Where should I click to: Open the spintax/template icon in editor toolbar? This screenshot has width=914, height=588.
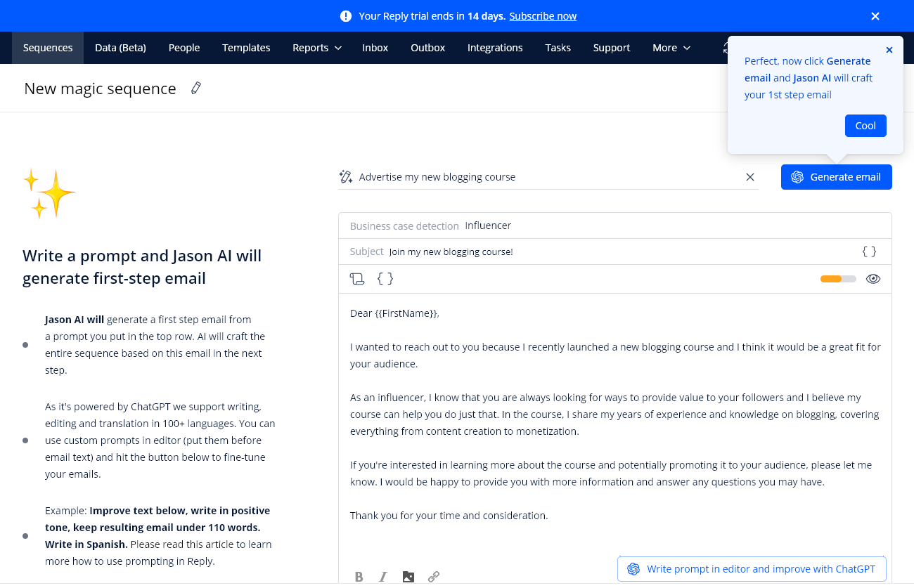click(x=357, y=279)
